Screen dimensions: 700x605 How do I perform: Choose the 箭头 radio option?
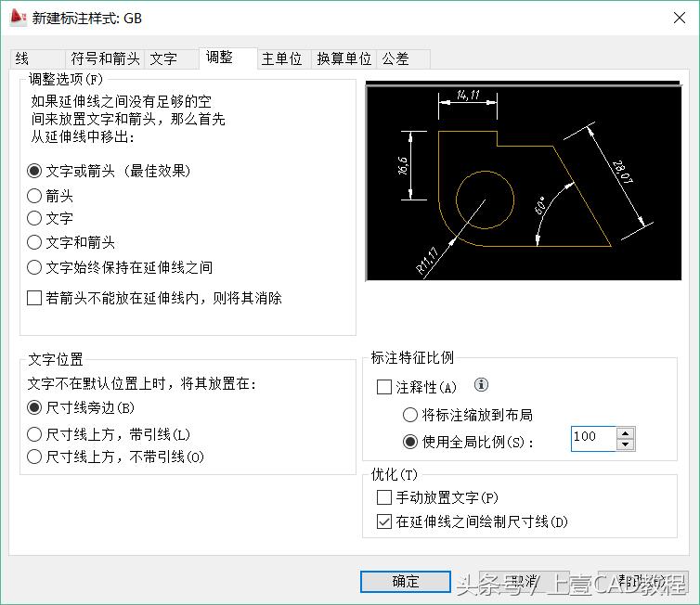[x=50, y=196]
